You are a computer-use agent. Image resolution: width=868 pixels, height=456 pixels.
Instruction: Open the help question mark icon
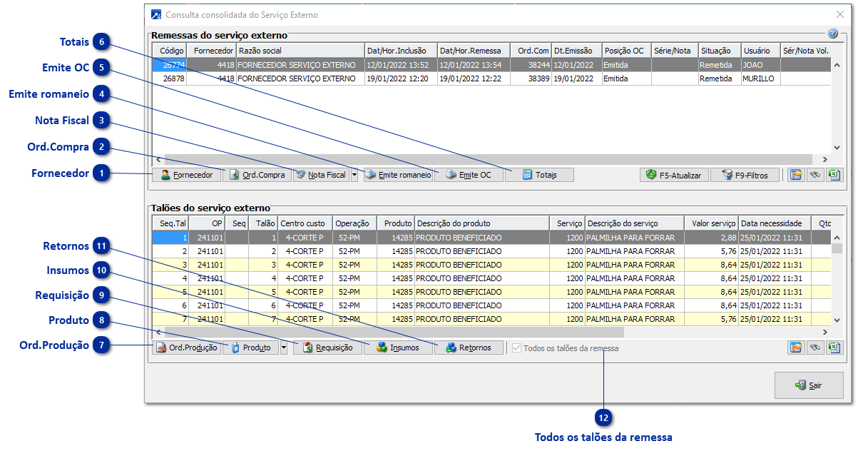tap(832, 34)
